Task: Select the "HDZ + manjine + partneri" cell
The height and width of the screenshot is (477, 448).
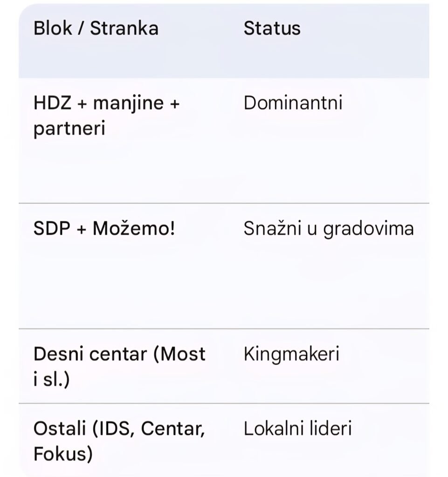Action: pos(106,116)
